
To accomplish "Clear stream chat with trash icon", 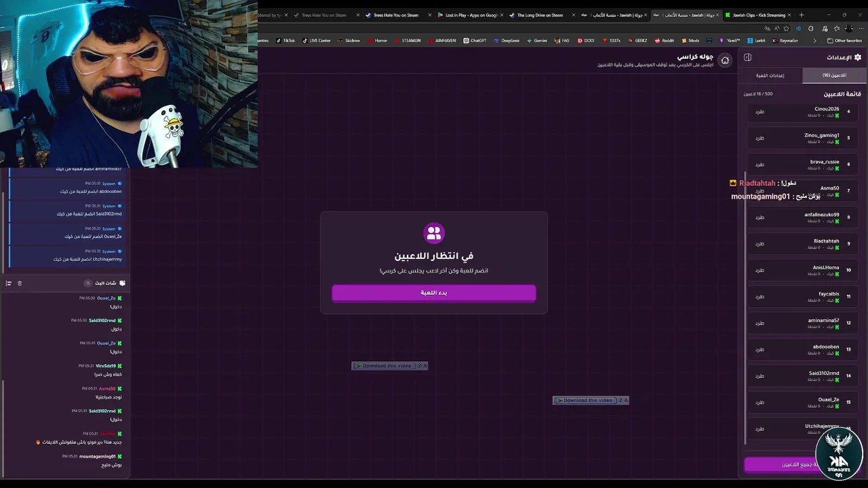I will 20,283.
